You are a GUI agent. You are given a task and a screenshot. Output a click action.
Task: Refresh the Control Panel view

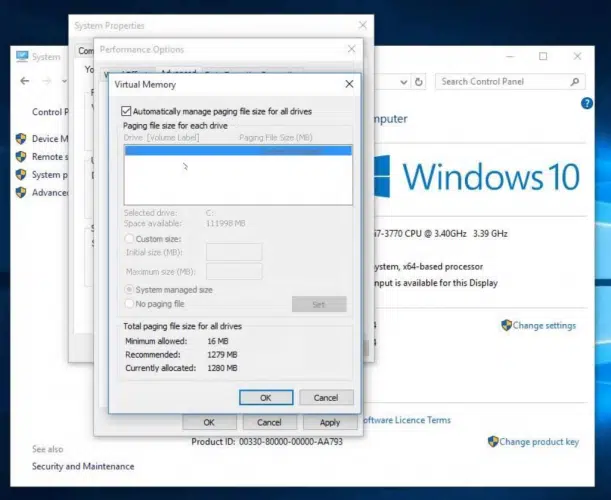(x=419, y=82)
